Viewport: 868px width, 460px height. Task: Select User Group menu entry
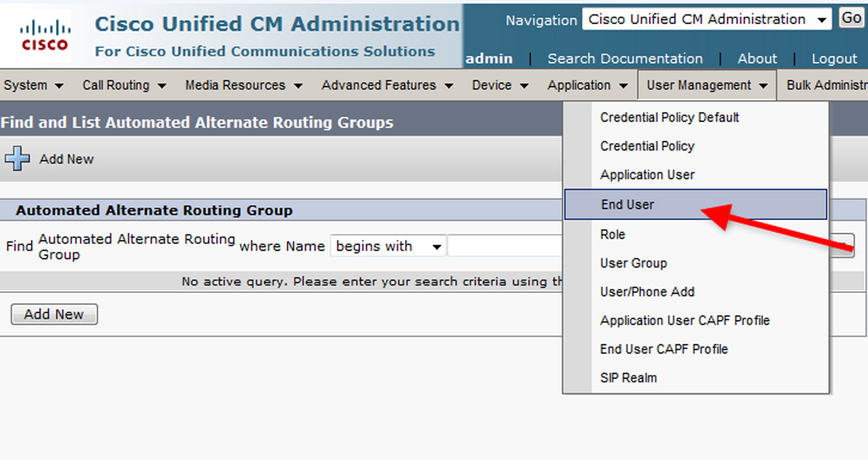pos(633,264)
